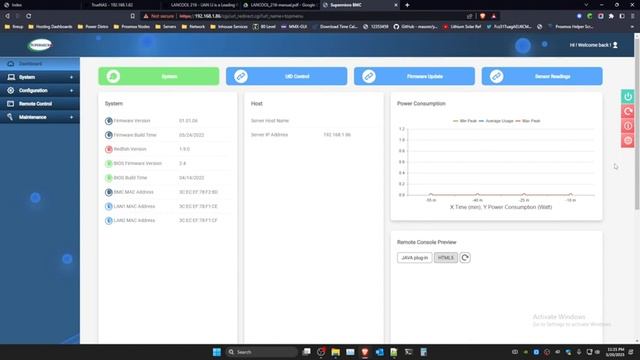Viewport: 640px width, 360px height.
Task: Expand Configuration menu via its plus sign
Action: pyautogui.click(x=71, y=91)
